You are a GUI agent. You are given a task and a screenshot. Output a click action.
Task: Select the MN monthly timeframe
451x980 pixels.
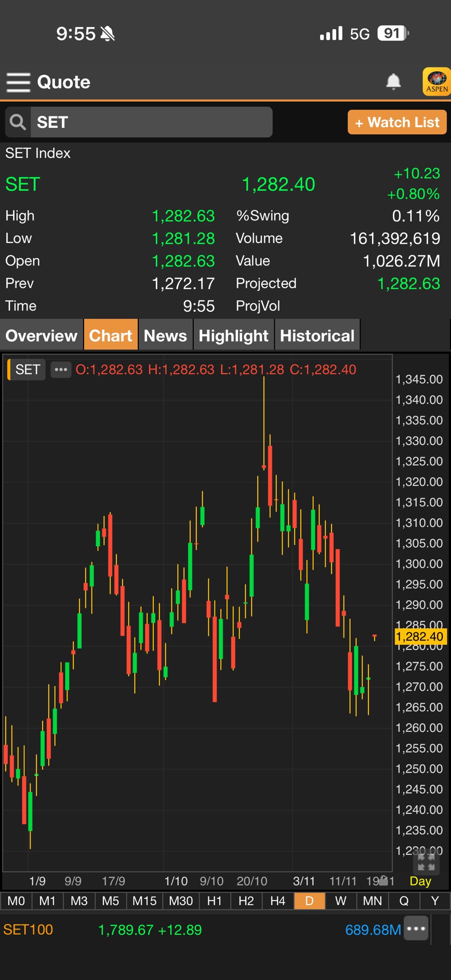coord(372,901)
